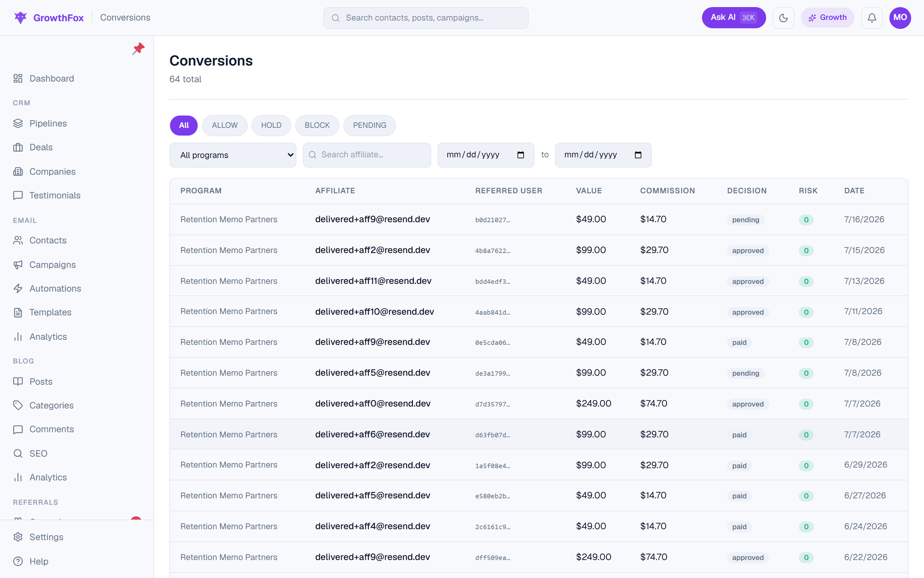Viewport: 924px width, 578px height.
Task: Click the Categories tag icon
Action: click(x=18, y=405)
